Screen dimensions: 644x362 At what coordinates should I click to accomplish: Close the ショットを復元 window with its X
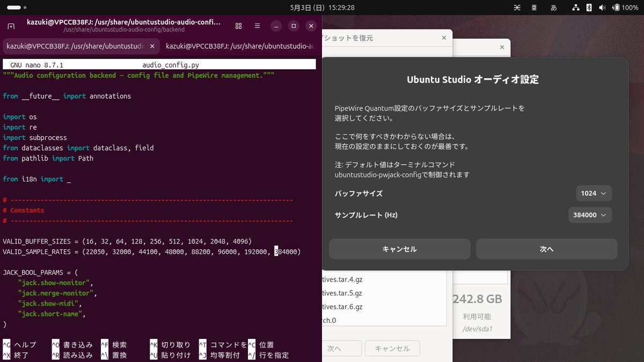click(x=444, y=38)
